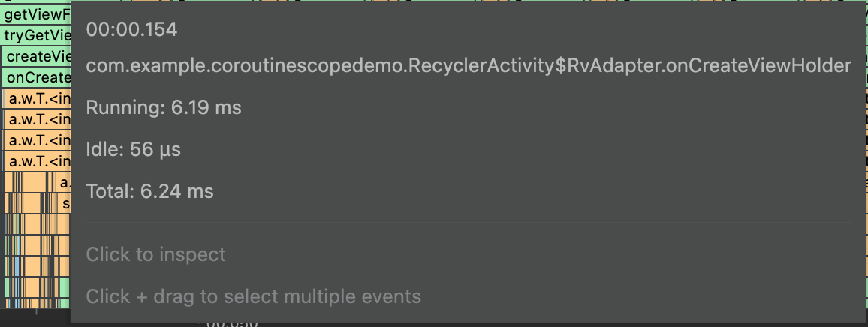Select the topmost a.w.T.<in bar
The image size is (868, 327).
pos(38,98)
